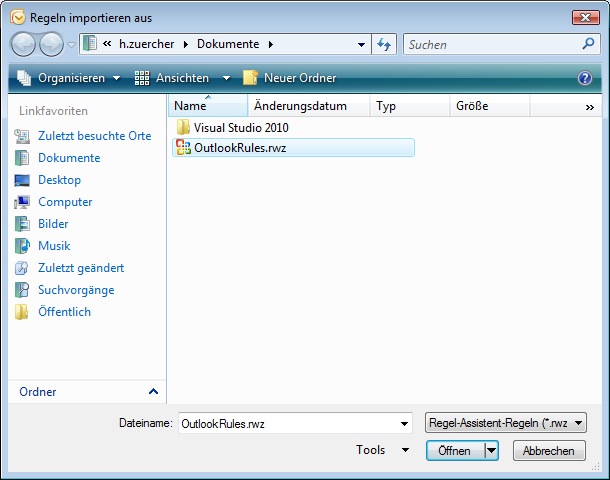The image size is (610, 480).
Task: Click the Öffnen button
Action: pos(455,450)
